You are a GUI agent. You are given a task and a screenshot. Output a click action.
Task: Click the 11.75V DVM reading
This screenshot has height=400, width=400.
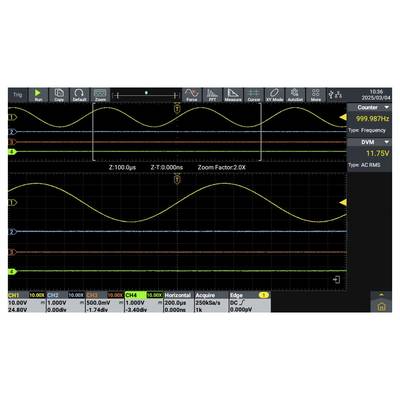pos(378,153)
